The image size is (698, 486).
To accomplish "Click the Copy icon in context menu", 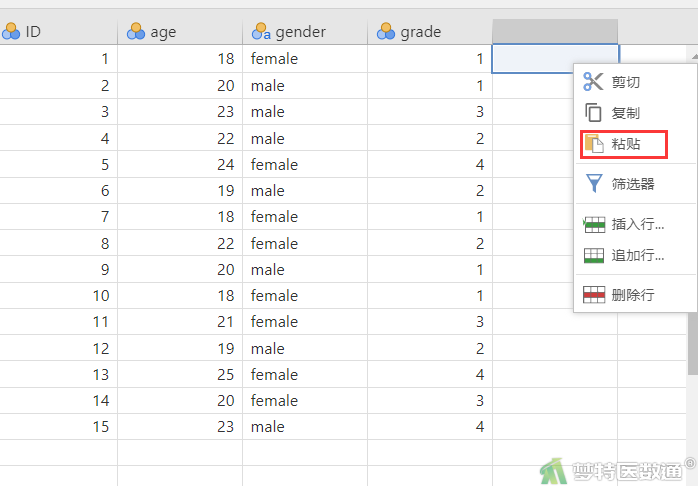I will 593,113.
